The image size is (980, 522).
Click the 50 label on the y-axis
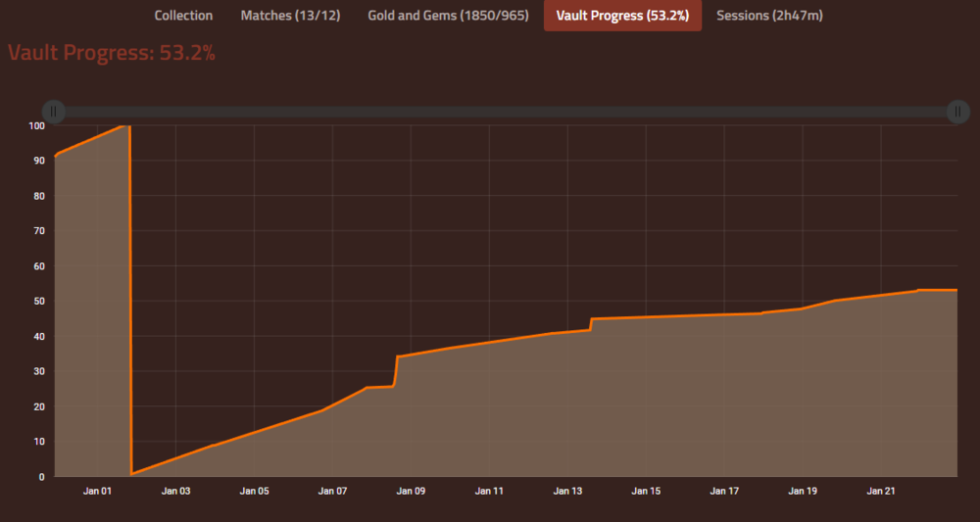(x=39, y=301)
